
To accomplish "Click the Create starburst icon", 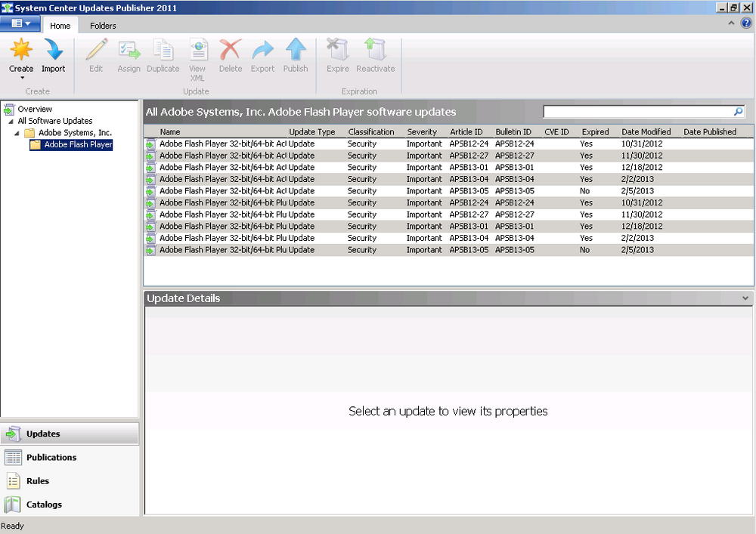I will pyautogui.click(x=21, y=50).
